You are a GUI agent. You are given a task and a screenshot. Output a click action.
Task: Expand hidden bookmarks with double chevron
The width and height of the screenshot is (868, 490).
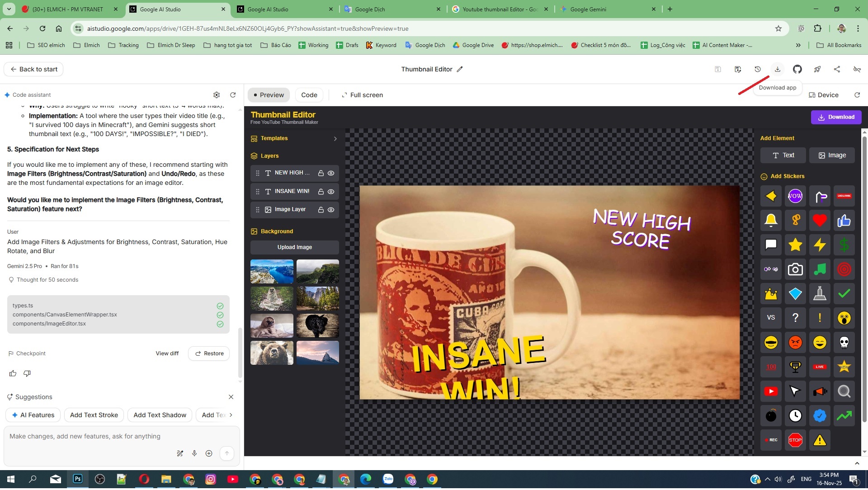tap(798, 45)
